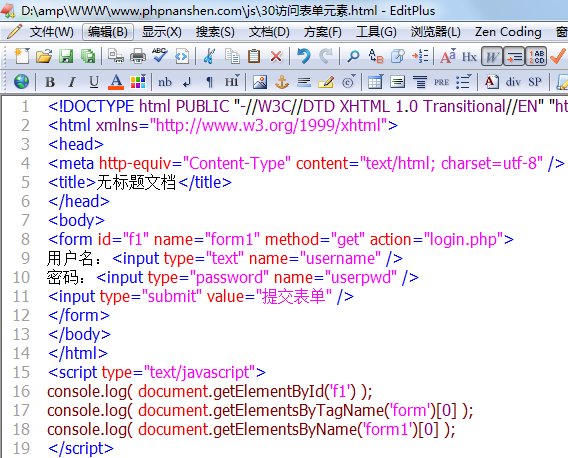Apply Bold HTML tag
This screenshot has width=568, height=458.
[50, 82]
